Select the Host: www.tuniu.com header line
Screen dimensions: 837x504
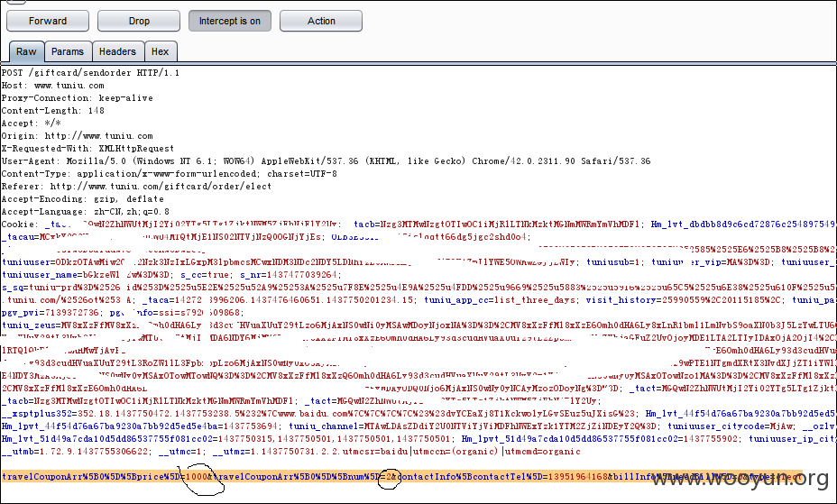point(53,86)
